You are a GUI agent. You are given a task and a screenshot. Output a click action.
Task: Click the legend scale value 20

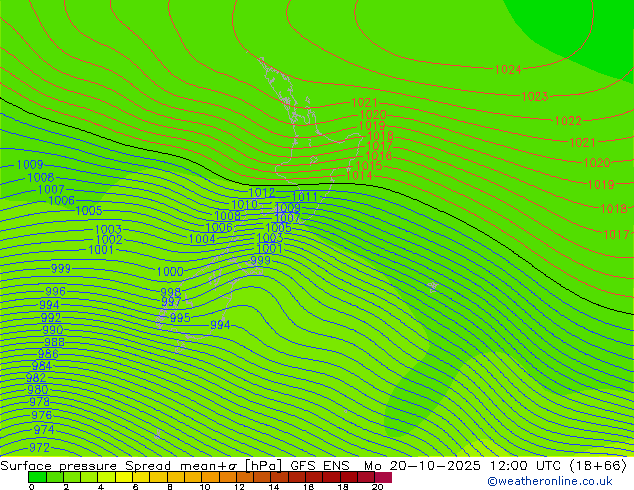[x=378, y=487]
